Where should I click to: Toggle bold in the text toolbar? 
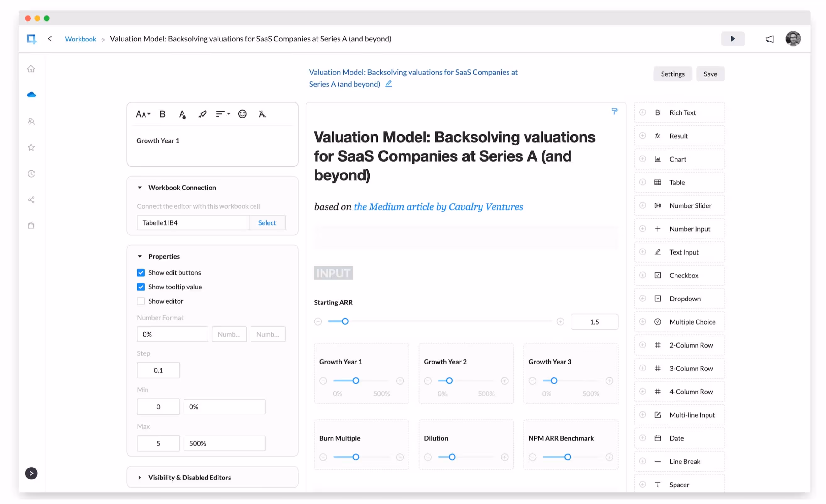click(162, 114)
